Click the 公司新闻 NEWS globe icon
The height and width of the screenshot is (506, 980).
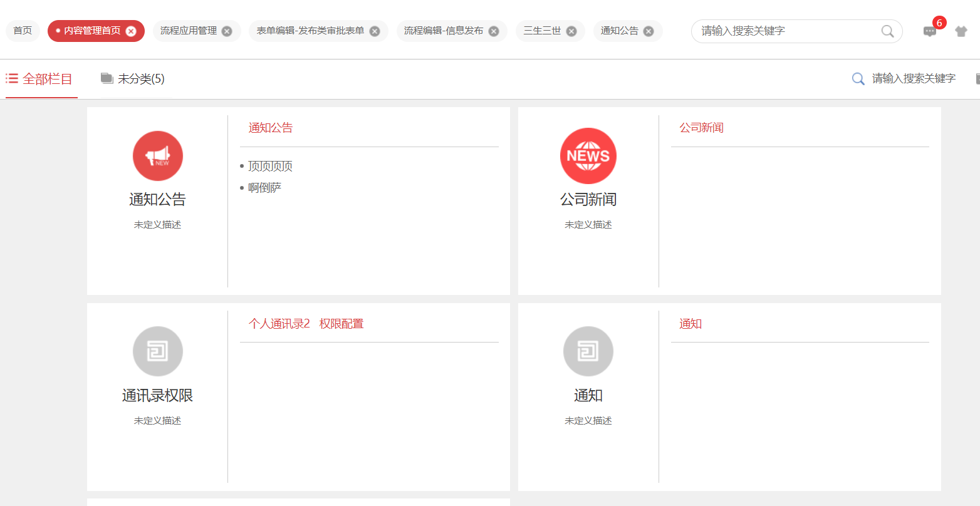click(588, 156)
